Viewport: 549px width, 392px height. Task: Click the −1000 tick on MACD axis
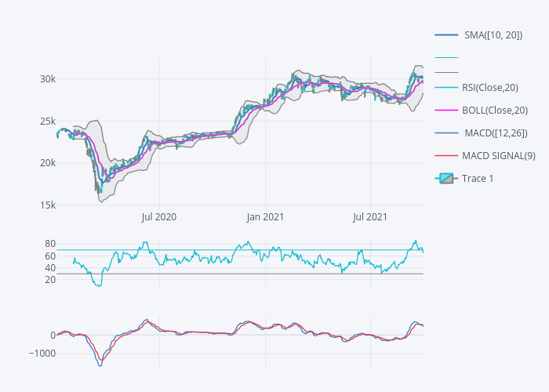tap(41, 354)
